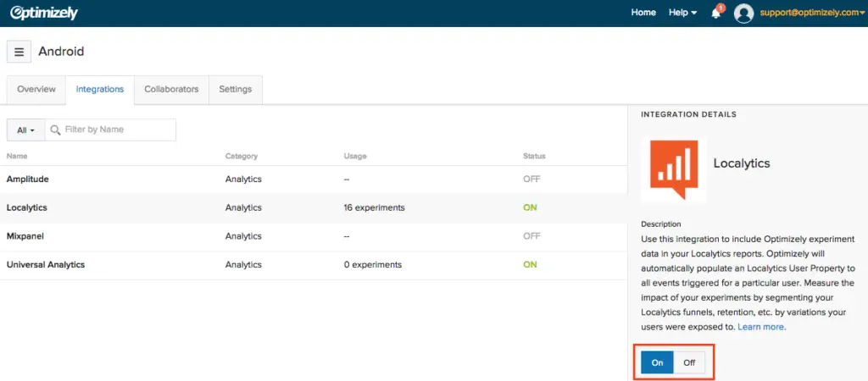This screenshot has height=381, width=868.
Task: Select the Universal Analytics row
Action: coord(46,265)
